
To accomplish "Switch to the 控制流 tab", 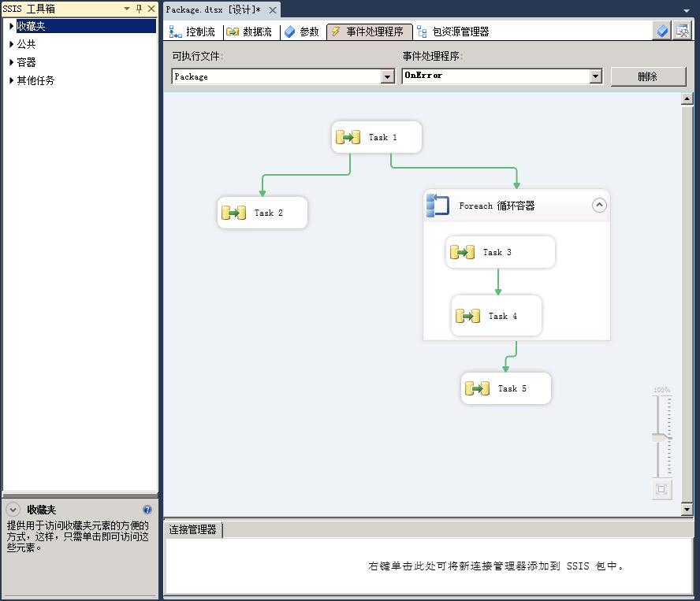I will tap(192, 32).
